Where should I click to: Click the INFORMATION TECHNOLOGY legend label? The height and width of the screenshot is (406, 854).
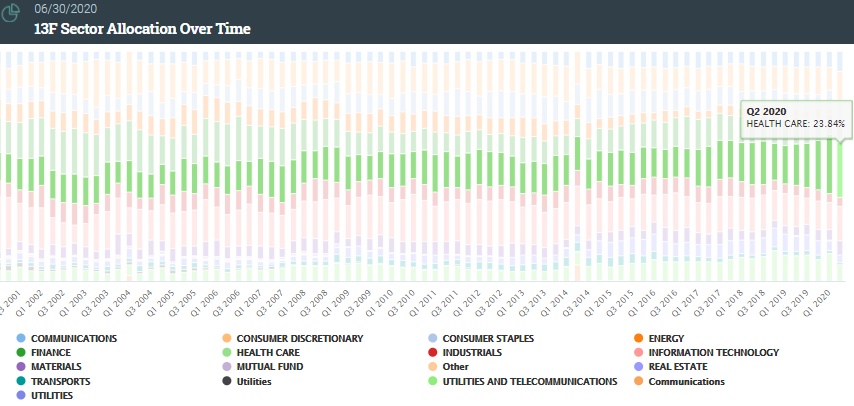coord(713,353)
